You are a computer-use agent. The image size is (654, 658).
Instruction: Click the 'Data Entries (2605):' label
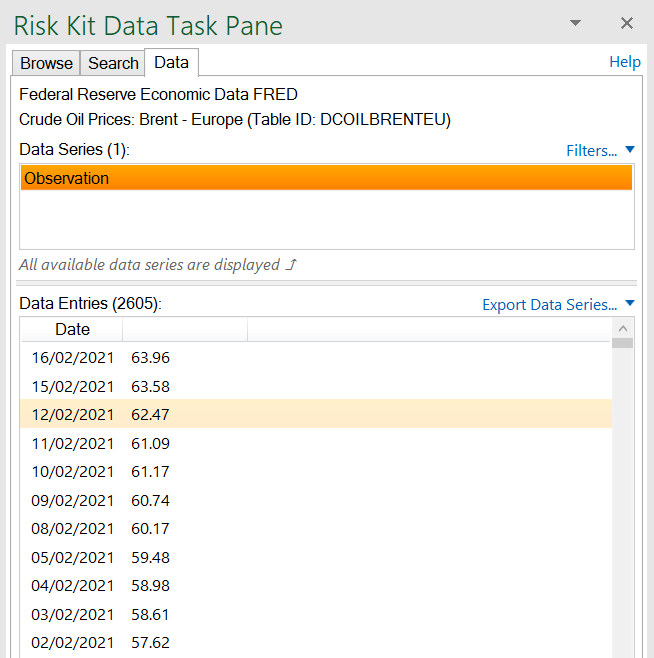click(90, 303)
